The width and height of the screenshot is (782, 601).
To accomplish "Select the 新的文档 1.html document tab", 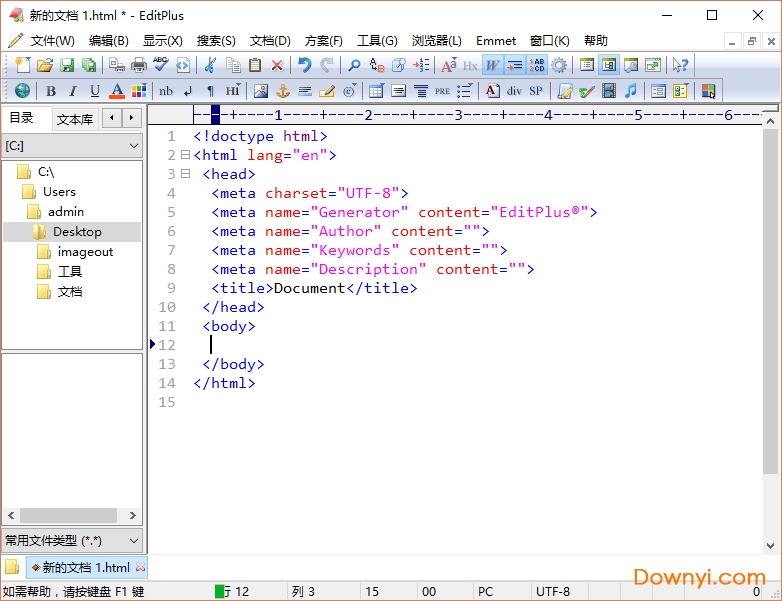I will click(86, 568).
